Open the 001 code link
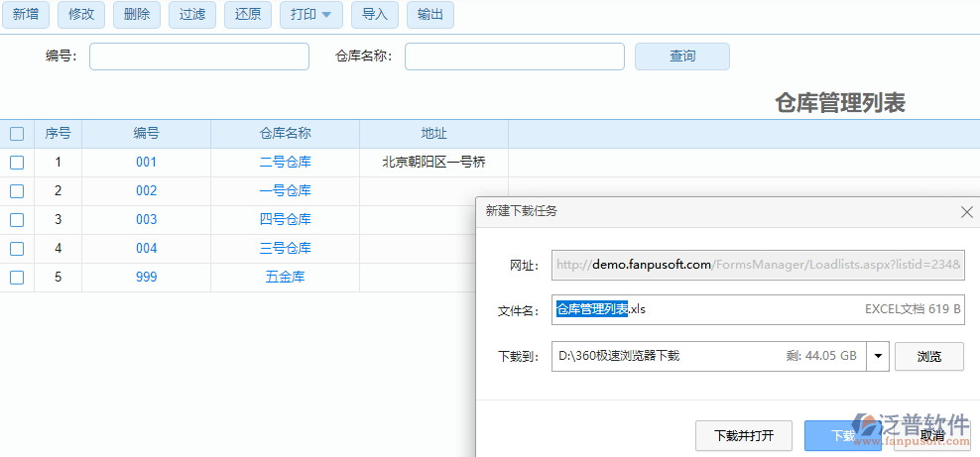Screen dimensions: 980x457 pyautogui.click(x=146, y=163)
